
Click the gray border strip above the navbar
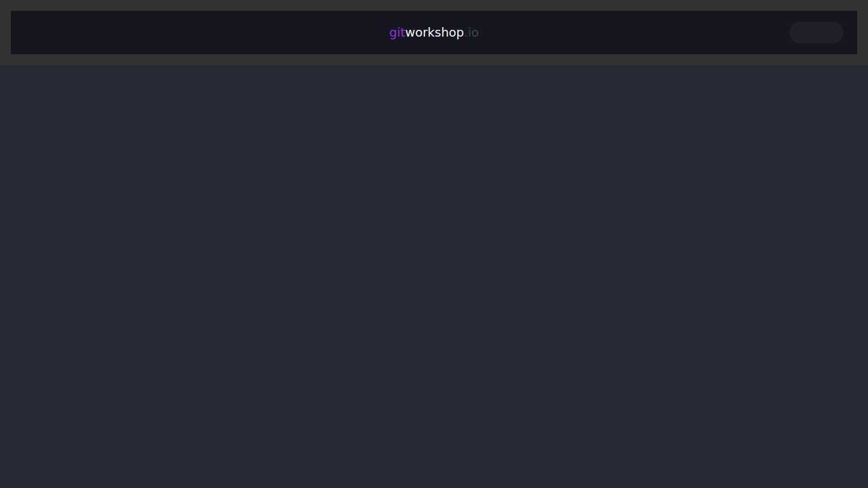(434, 5)
